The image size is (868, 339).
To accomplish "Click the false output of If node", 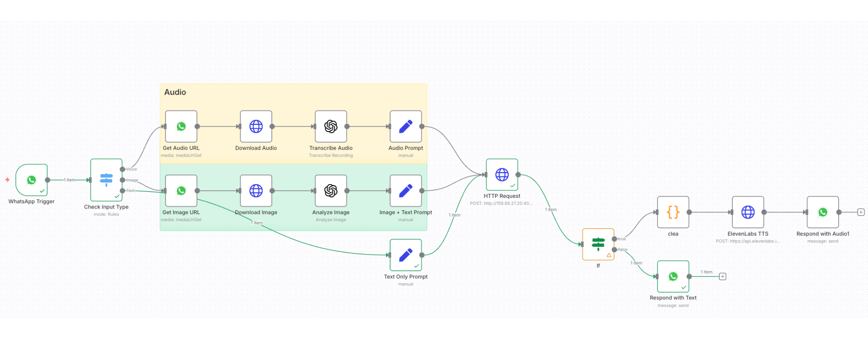I will click(614, 249).
